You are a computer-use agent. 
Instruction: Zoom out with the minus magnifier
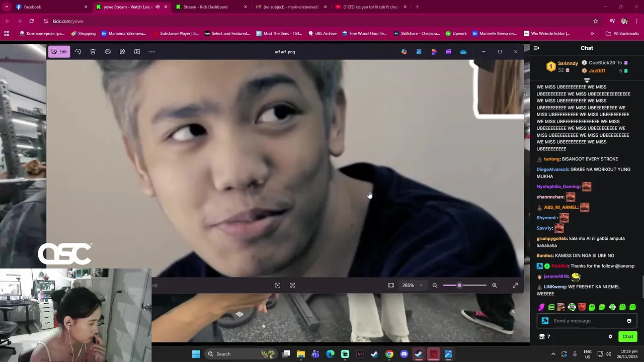[x=435, y=286]
